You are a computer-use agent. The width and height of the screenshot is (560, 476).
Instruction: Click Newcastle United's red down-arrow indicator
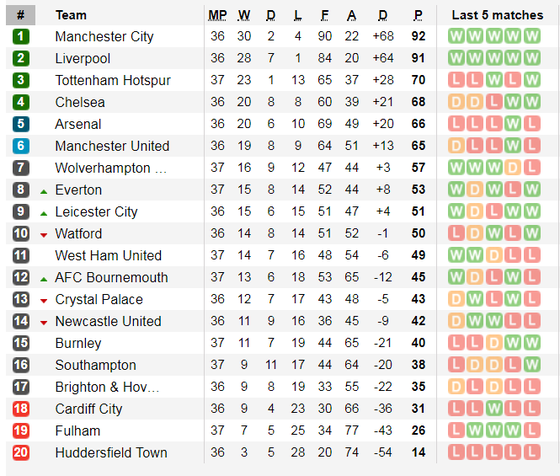pyautogui.click(x=44, y=323)
